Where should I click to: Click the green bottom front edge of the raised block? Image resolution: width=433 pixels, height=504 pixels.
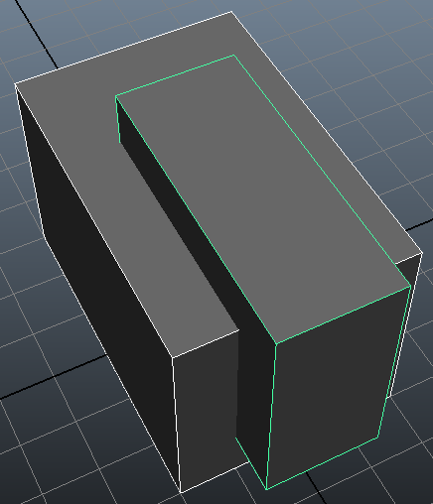323,463
